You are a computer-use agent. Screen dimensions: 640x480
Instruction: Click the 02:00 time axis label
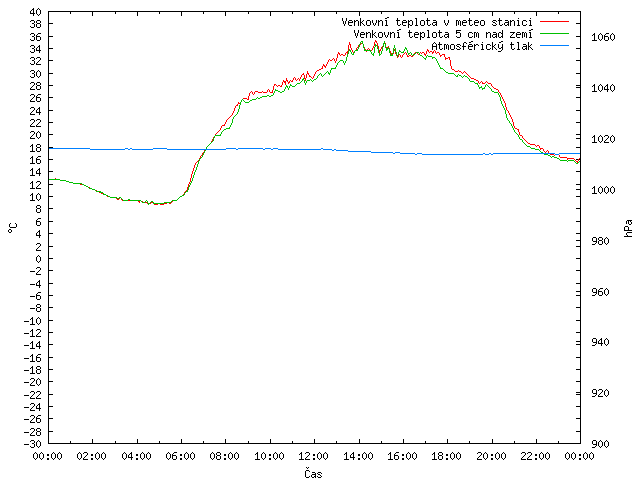pos(92,456)
